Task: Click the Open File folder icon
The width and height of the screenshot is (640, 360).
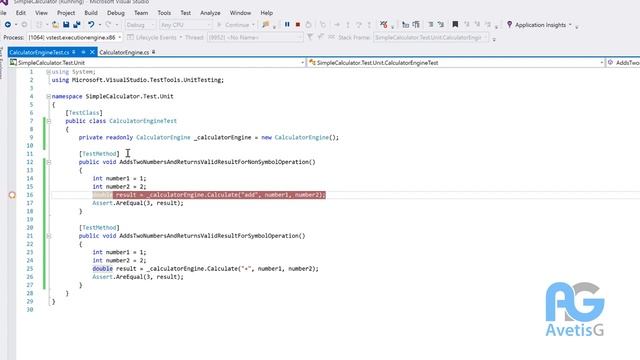Action: click(x=55, y=25)
